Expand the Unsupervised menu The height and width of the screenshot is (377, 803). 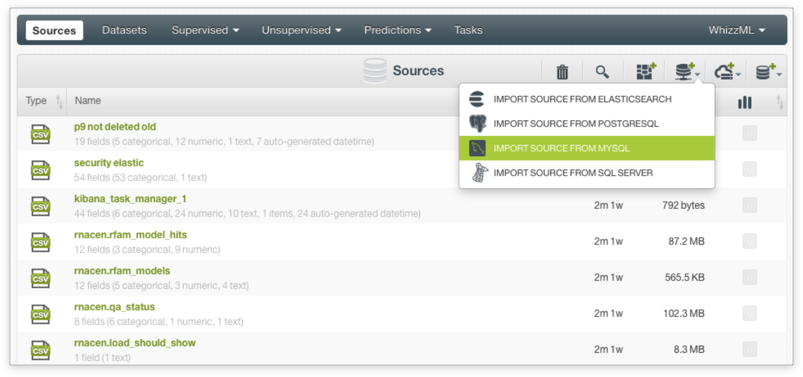[x=302, y=30]
